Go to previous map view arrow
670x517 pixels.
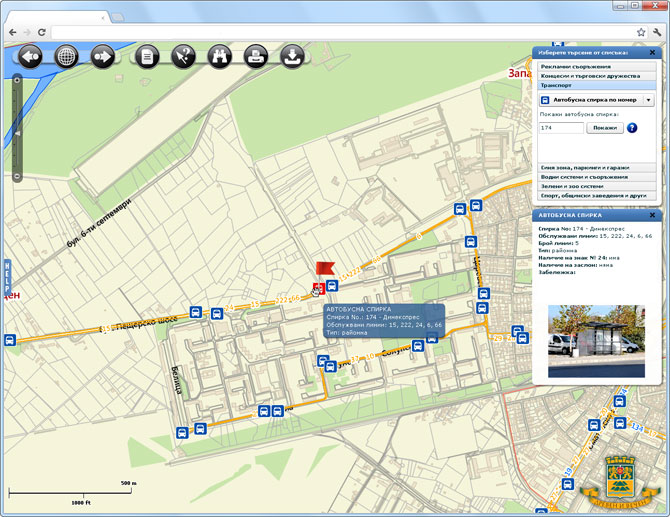click(x=30, y=56)
